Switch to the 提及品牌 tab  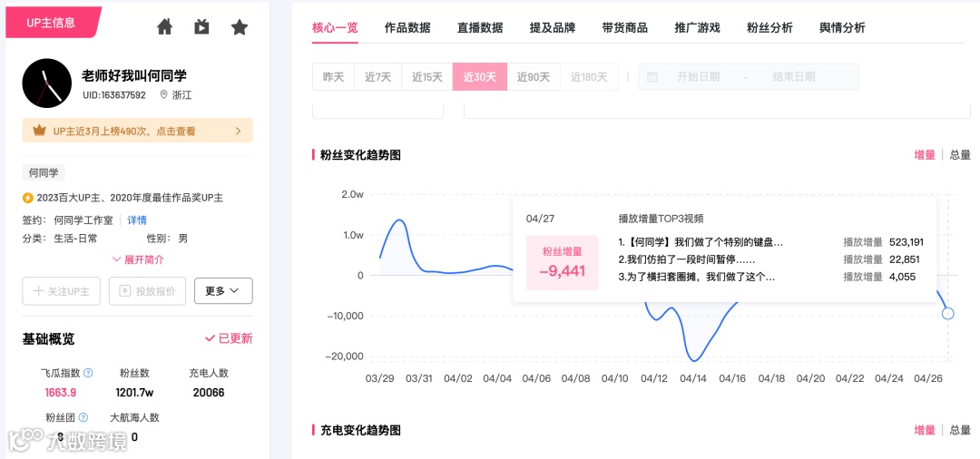(553, 27)
